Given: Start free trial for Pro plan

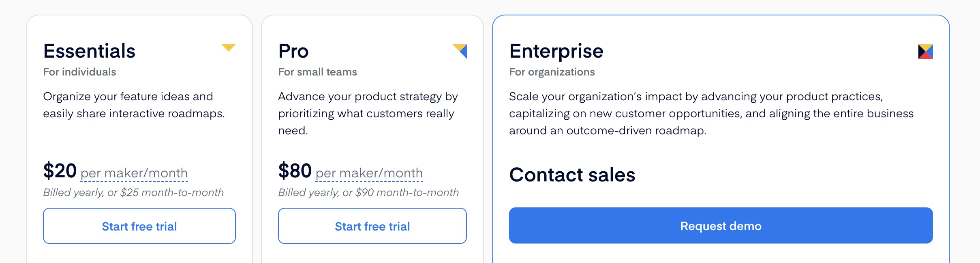Looking at the screenshot, I should [x=372, y=226].
